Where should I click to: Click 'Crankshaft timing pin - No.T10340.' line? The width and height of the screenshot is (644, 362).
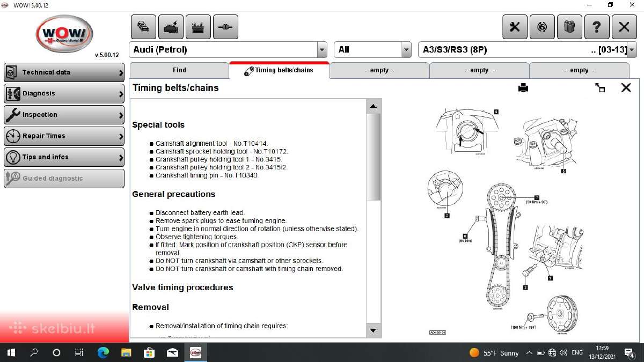pyautogui.click(x=207, y=176)
